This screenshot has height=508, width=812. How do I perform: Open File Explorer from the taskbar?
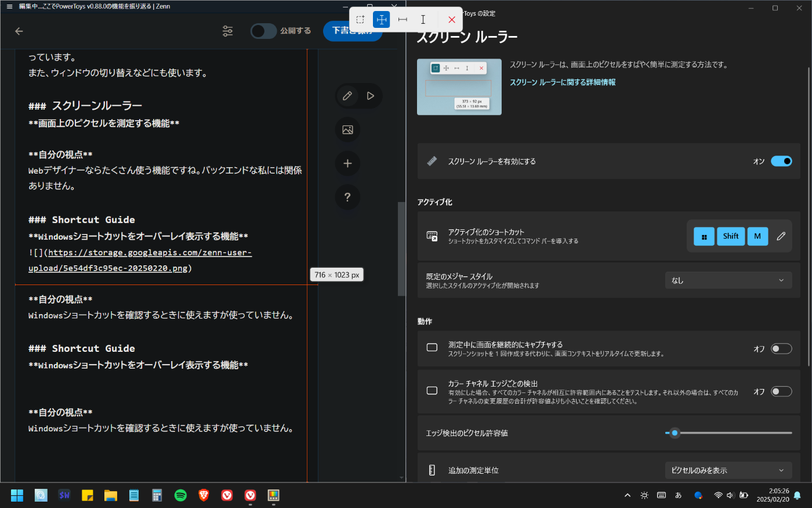(x=111, y=495)
